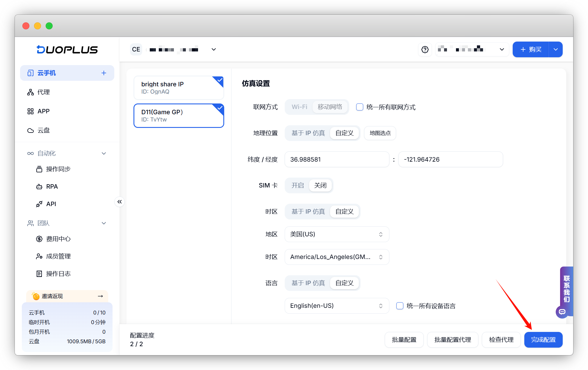Click the help question mark icon
The image size is (588, 370).
(x=425, y=50)
